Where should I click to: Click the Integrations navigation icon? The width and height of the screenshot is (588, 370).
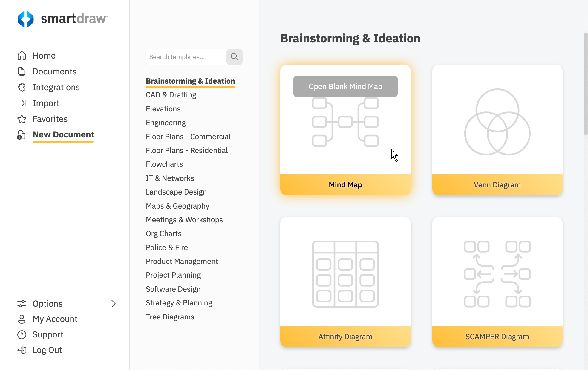tap(22, 87)
